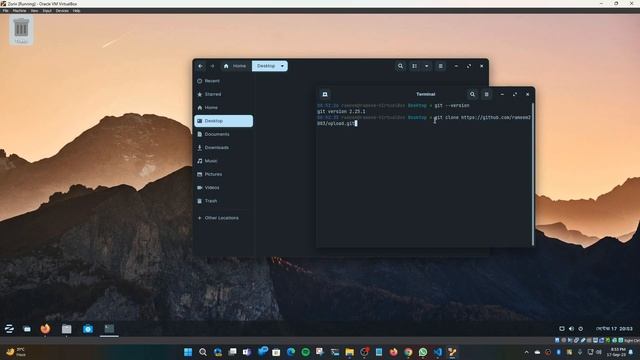Open WhatsApp in the Windows taskbar
Image resolution: width=640 pixels, height=360 pixels.
point(423,352)
